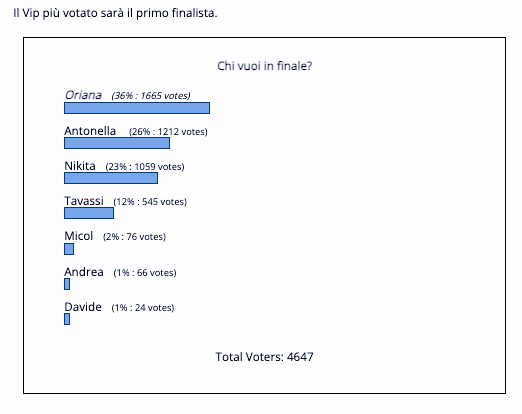Click the 1212 votes count for Antonella
This screenshot has width=522, height=414.
(x=182, y=132)
